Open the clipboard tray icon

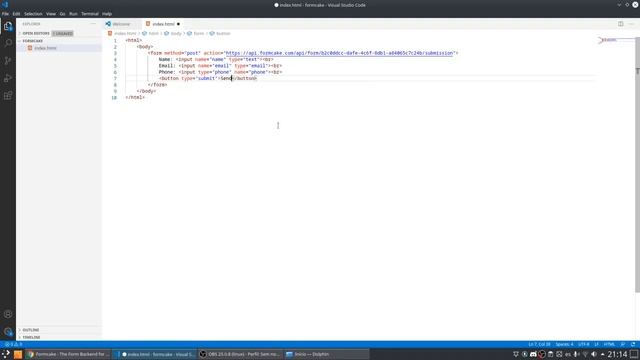click(550, 354)
